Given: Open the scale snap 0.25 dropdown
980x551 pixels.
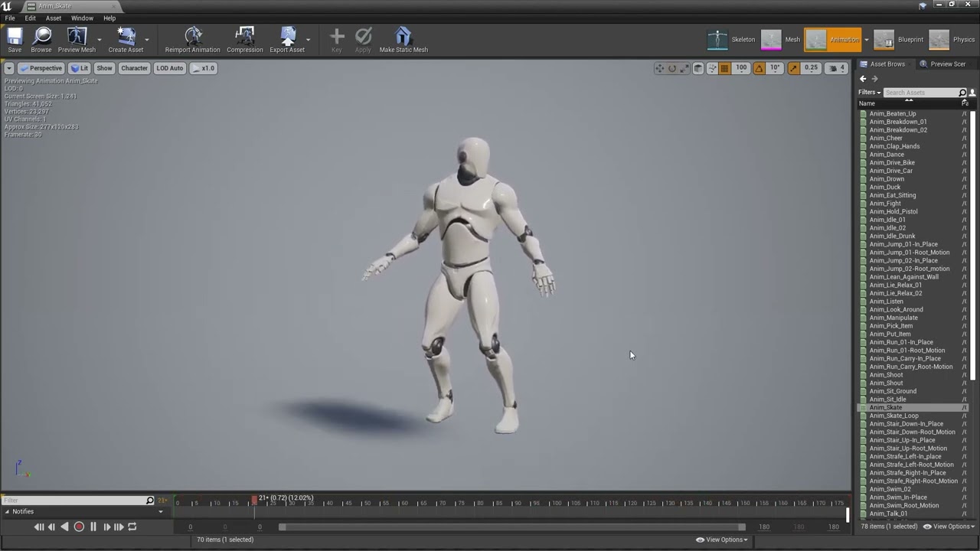Looking at the screenshot, I should (811, 68).
